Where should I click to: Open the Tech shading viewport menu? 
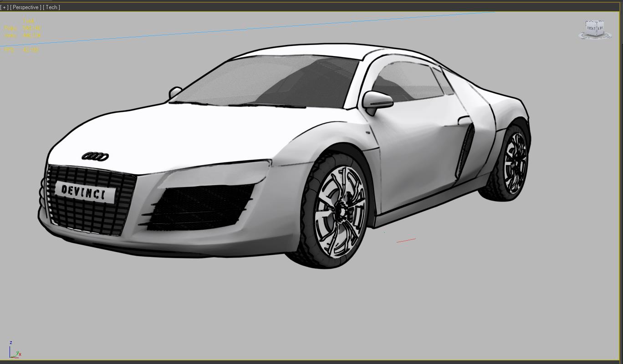[x=52, y=7]
